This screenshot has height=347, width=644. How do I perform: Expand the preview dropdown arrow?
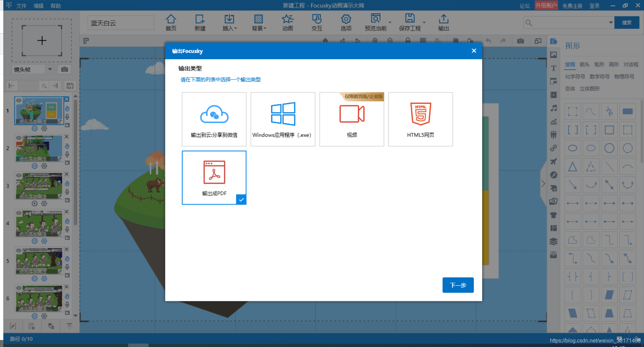tap(390, 22)
